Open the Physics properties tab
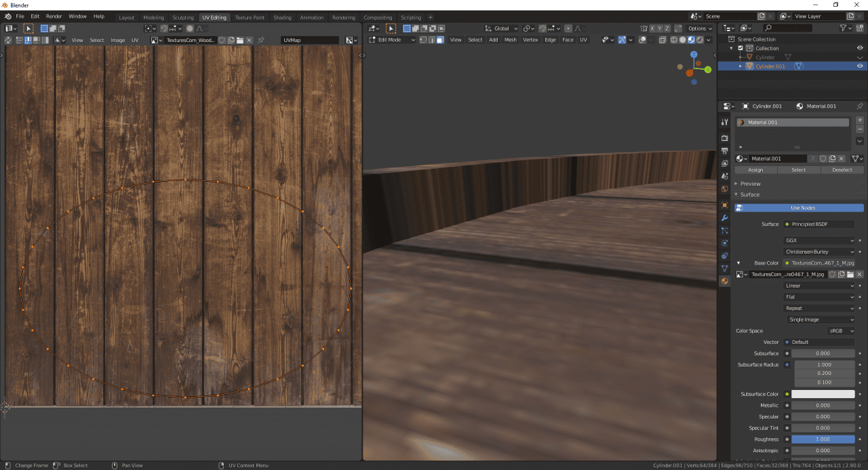Image resolution: width=868 pixels, height=470 pixels. click(724, 243)
